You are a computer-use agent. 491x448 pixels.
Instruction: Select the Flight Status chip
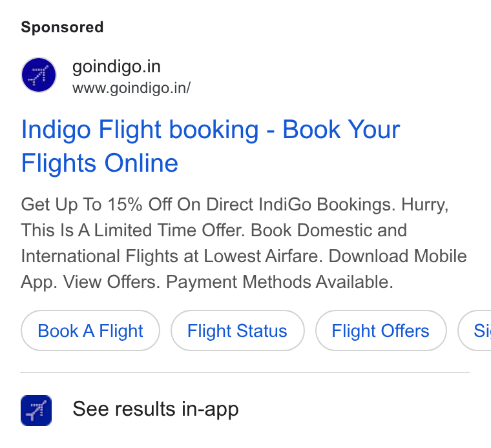point(237,331)
